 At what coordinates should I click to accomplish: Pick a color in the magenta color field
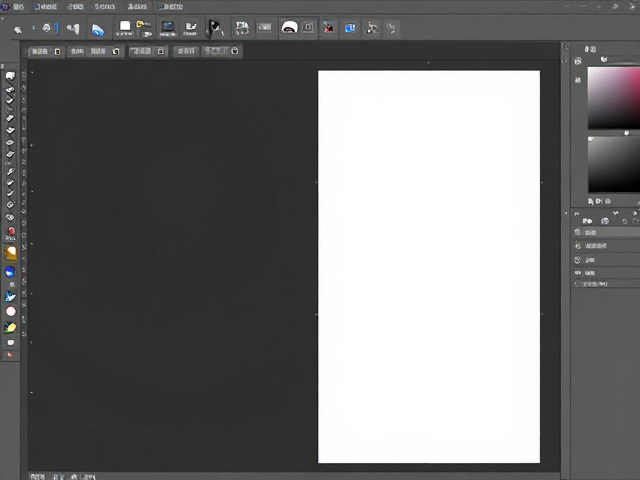coord(613,98)
